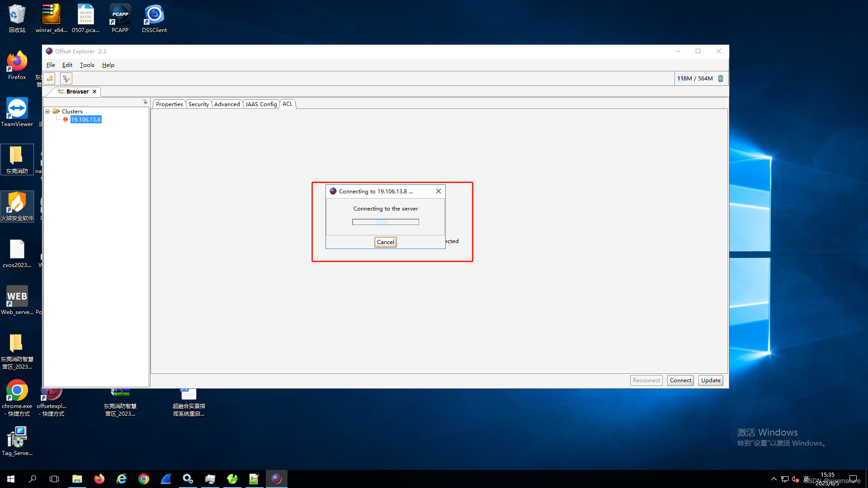Click the green refresh arrow above the tree
Screen dimensions: 868x488
[x=145, y=102]
